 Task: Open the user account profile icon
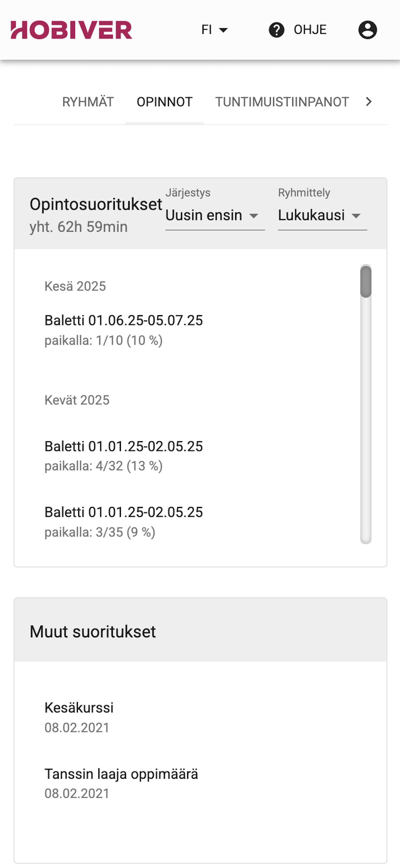[367, 30]
